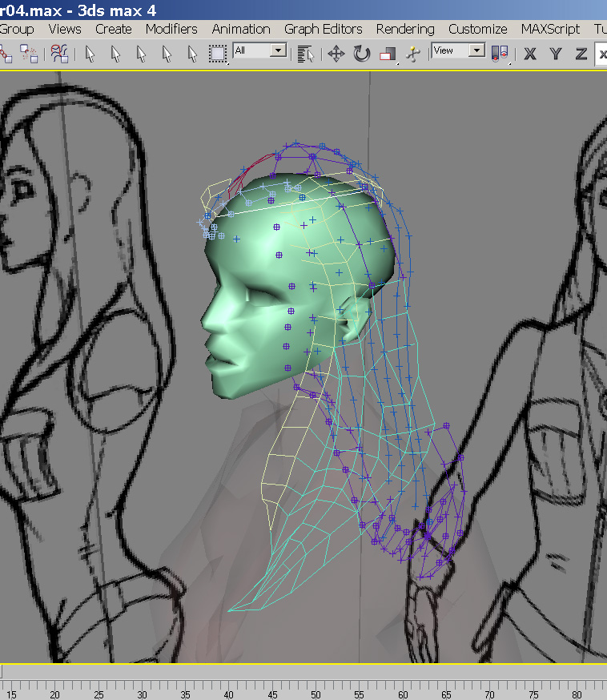Expand the rectangular selection region flyout

tap(218, 54)
